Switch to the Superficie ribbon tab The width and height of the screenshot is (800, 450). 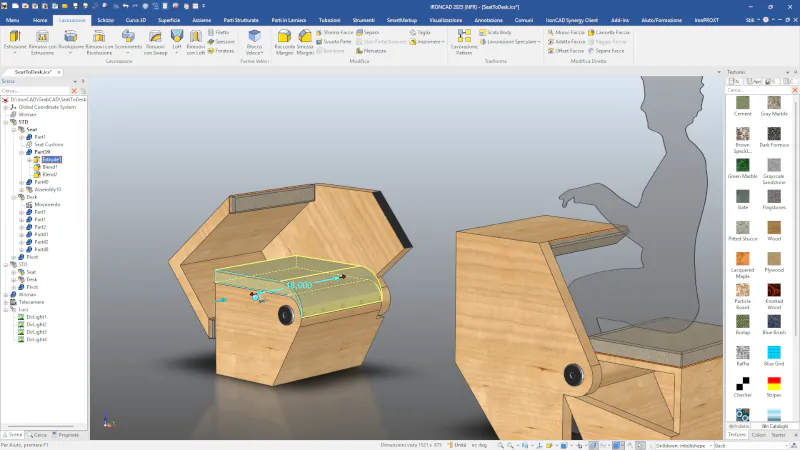(x=168, y=20)
